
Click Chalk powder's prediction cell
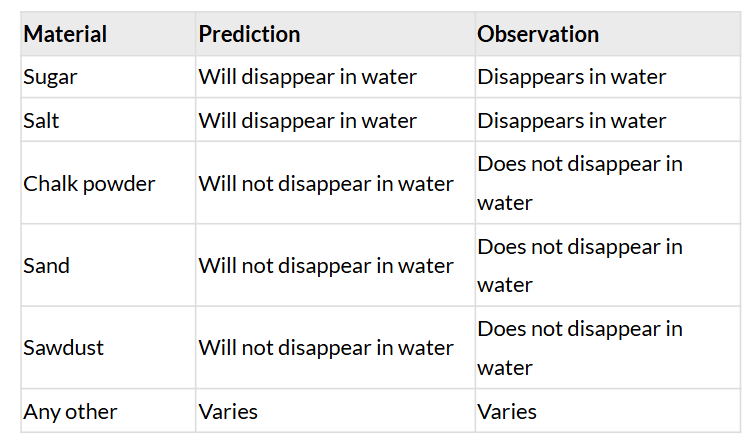(326, 184)
